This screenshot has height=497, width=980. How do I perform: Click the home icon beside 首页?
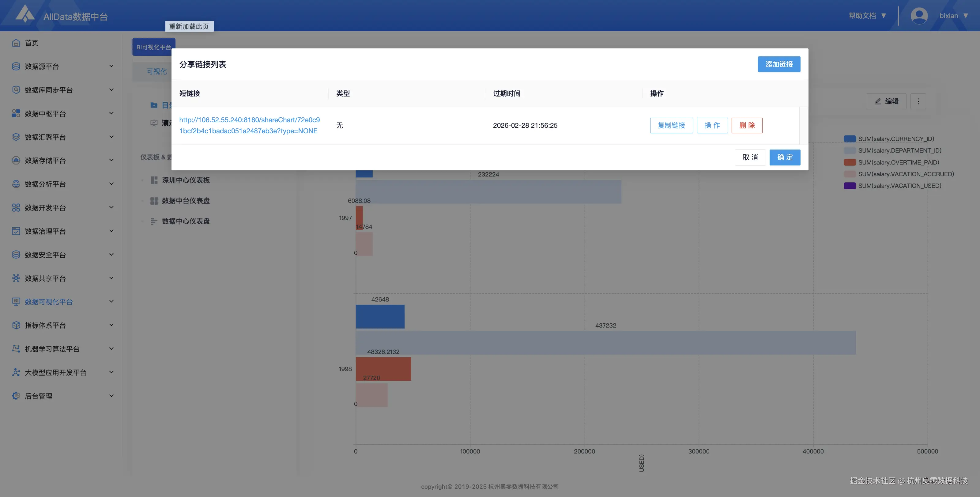[x=16, y=43]
